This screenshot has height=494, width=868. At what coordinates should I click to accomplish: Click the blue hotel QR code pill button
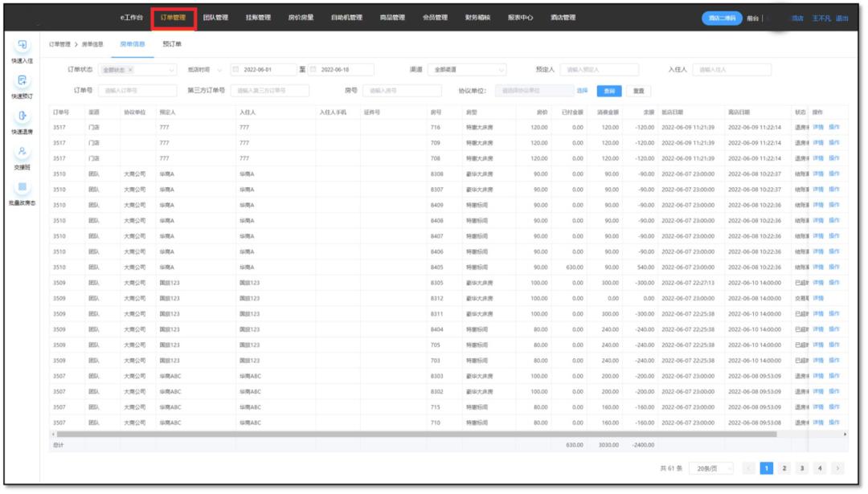pos(722,18)
